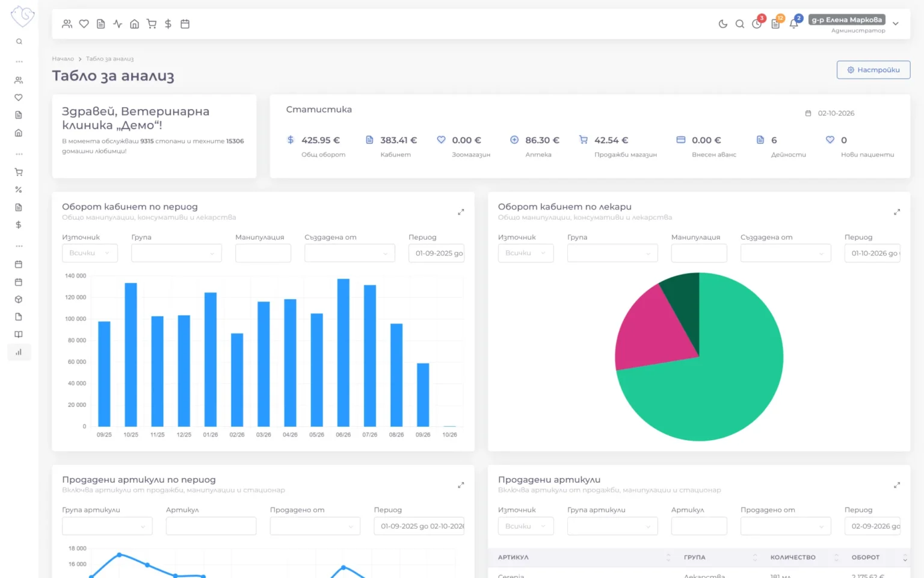Select the sidebar bar chart analytics icon
Screen dimensions: 924x578
19,352
